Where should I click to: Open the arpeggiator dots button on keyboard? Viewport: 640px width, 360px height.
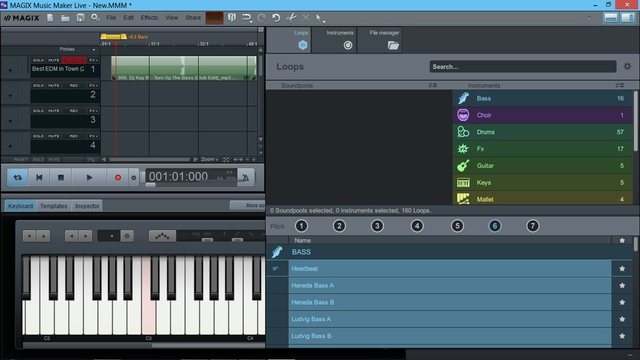162,236
